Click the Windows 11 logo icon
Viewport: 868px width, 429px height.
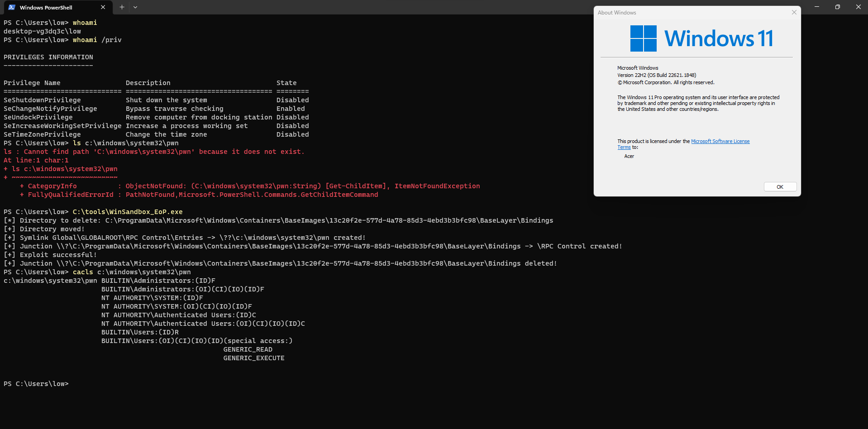(643, 38)
